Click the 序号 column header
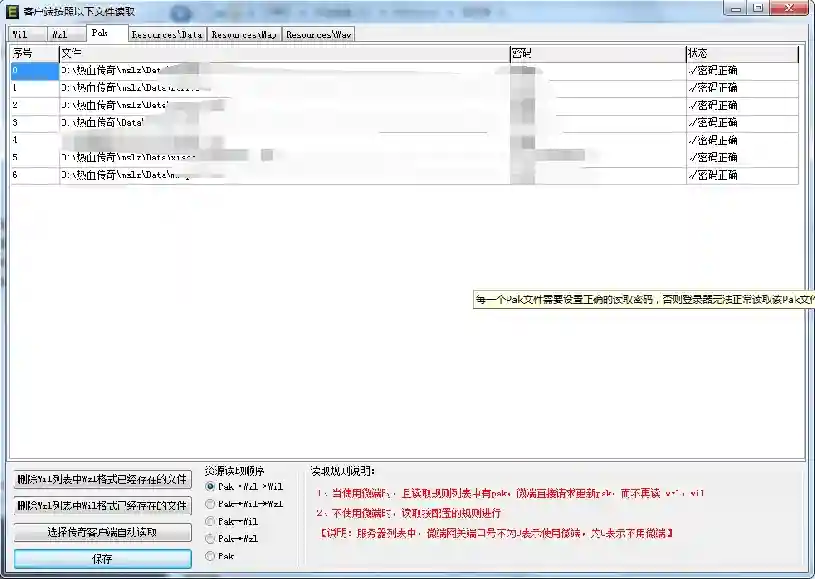815x579 pixels. pos(35,54)
